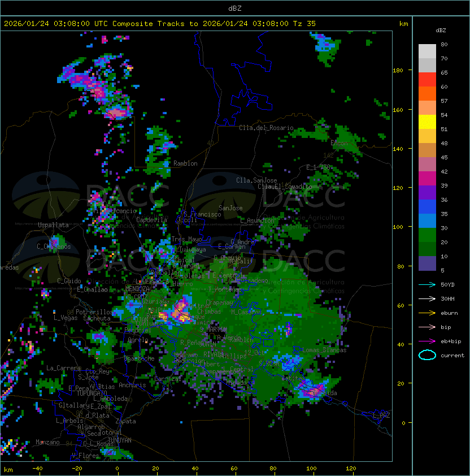Click the magenta eb+bip arrow in legend
Image resolution: width=470 pixels, height=476 pixels.
pyautogui.click(x=427, y=341)
